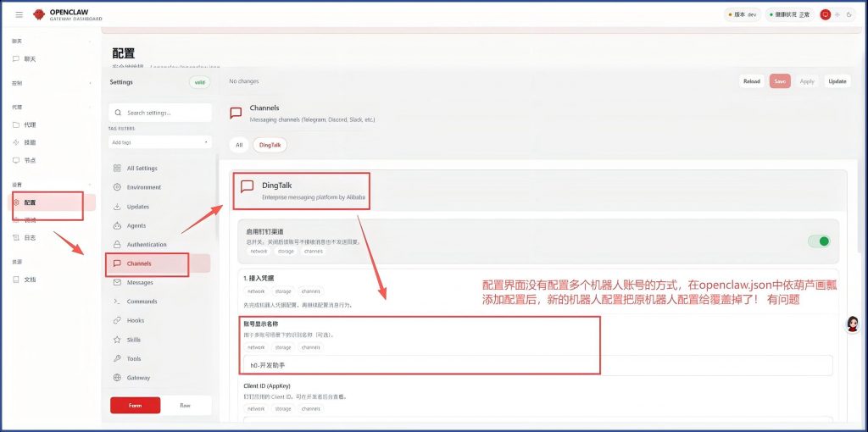Click the red monitor theme icon
The image size is (868, 432).
pyautogui.click(x=825, y=14)
